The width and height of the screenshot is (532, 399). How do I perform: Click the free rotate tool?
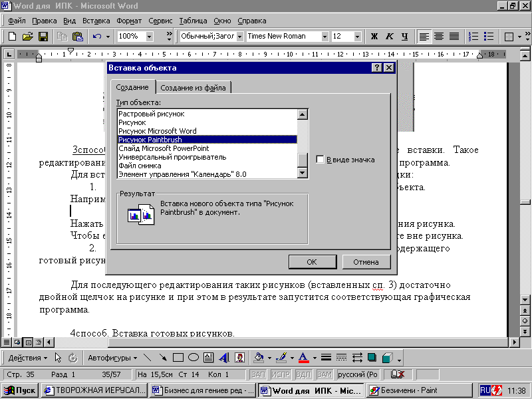73,358
